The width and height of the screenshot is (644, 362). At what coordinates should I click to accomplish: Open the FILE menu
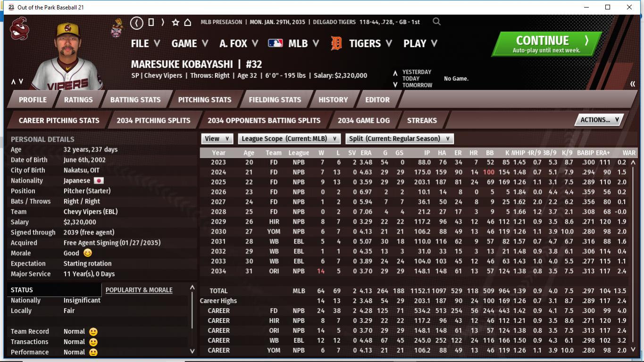pyautogui.click(x=146, y=43)
